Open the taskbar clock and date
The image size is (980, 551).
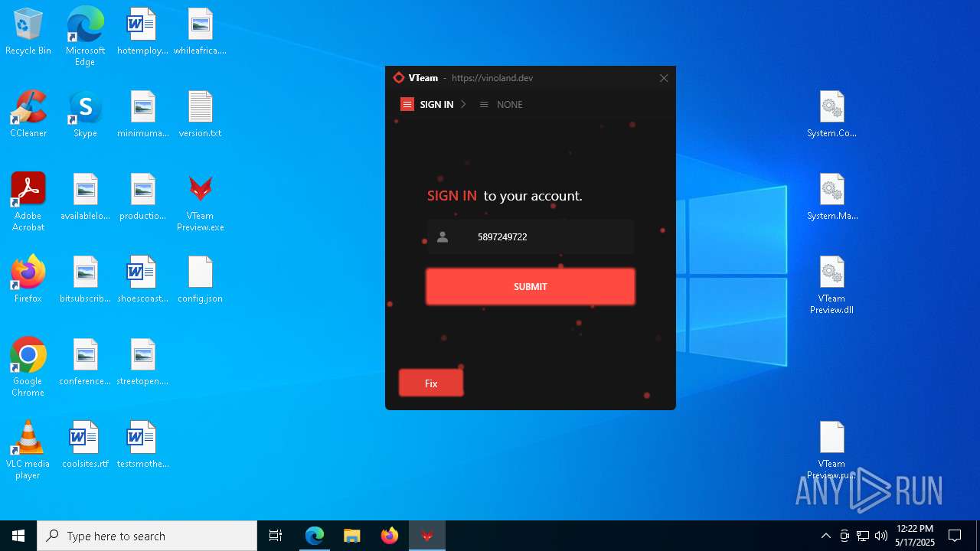coord(915,536)
